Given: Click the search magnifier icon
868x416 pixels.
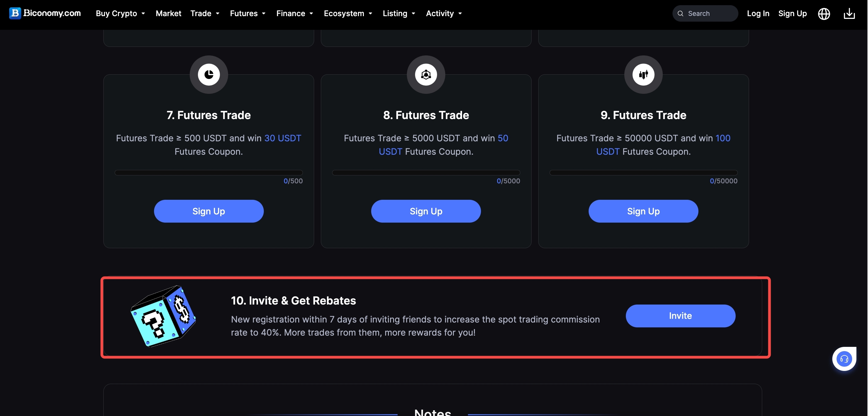Looking at the screenshot, I should point(680,13).
